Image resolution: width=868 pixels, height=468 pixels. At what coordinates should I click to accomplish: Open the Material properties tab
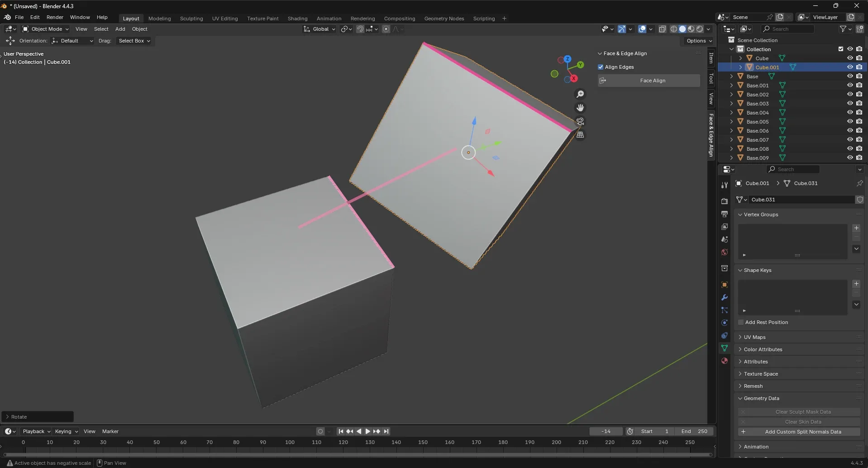point(725,361)
